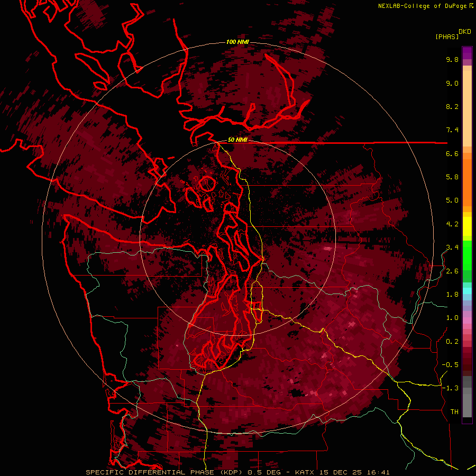Image resolution: width=476 pixels, height=476 pixels.
Task: Click the [PHAS] legend header
Action: click(x=447, y=36)
